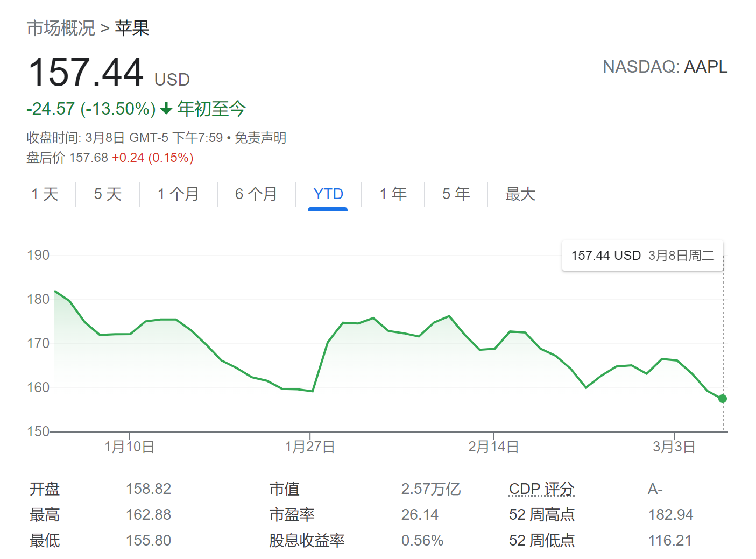Click the 52 周低点 label
The image size is (756, 559).
click(542, 540)
